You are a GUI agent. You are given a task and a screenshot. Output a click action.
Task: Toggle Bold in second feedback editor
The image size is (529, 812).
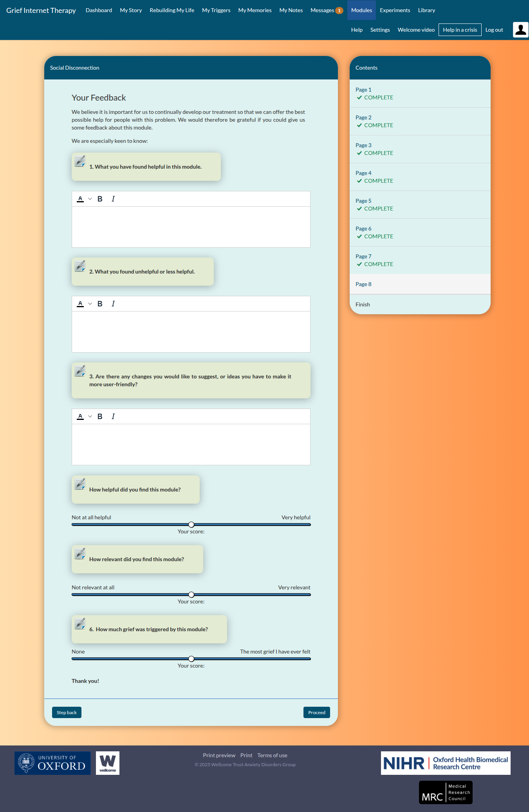100,304
